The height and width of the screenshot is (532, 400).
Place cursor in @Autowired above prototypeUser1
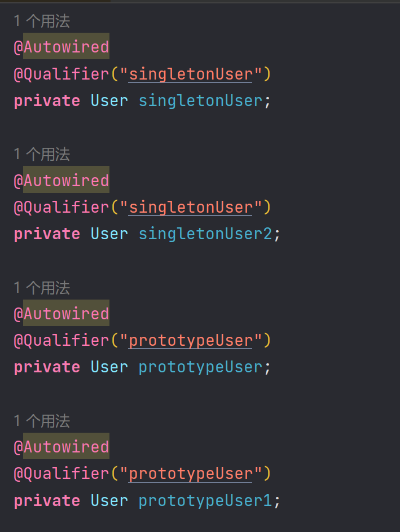tap(61, 446)
